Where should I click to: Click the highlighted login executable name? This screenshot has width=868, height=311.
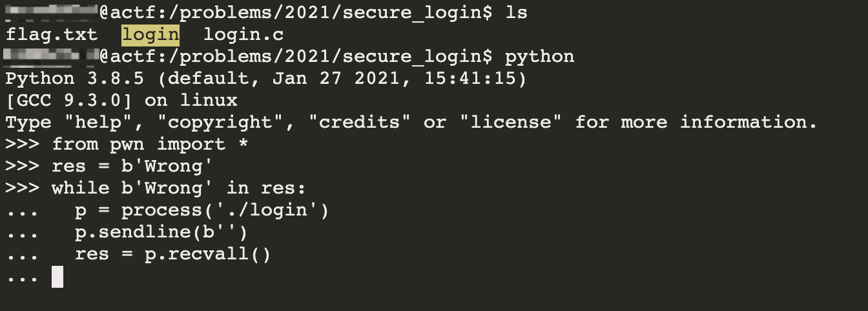tap(150, 34)
